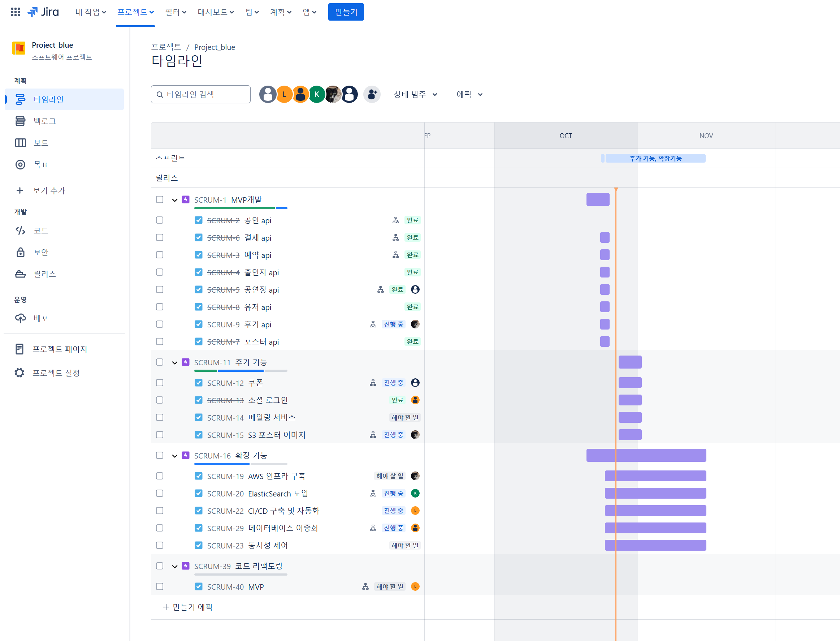Open the 대시보드 menu in the top bar
The width and height of the screenshot is (840, 641).
(x=216, y=12)
